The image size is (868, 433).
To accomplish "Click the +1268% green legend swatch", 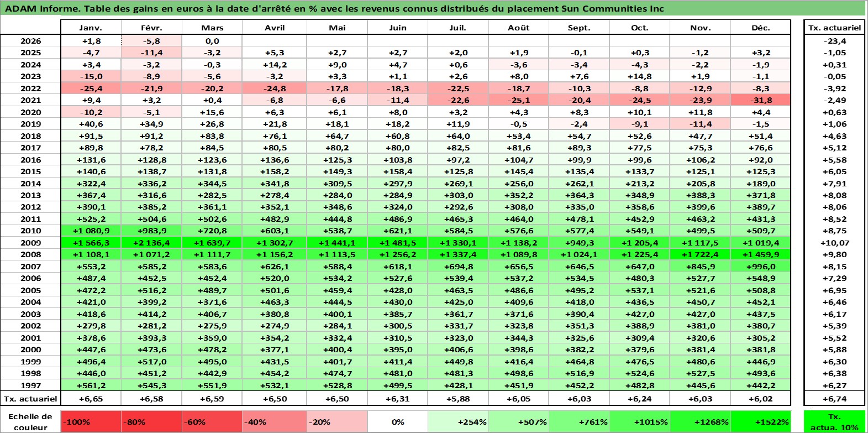I will 700,422.
